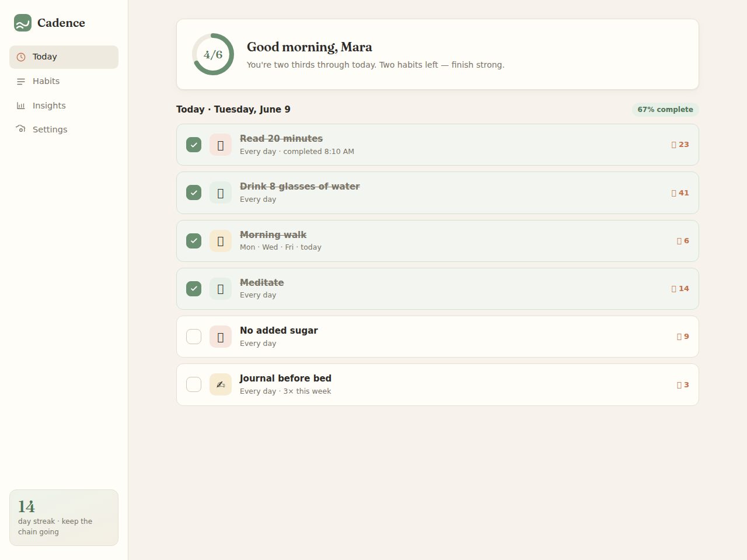Open the Insights page
The width and height of the screenshot is (747, 560).
pyautogui.click(x=64, y=106)
